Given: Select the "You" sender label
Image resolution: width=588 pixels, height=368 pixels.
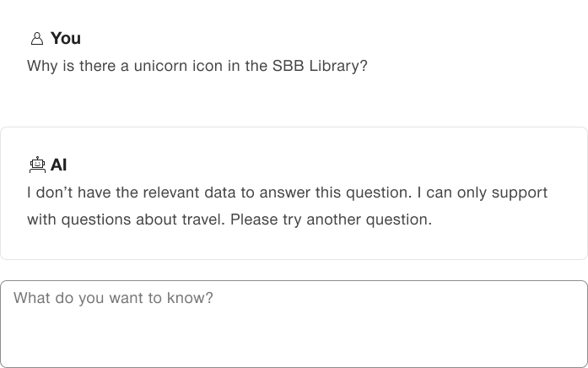Looking at the screenshot, I should (x=66, y=38).
